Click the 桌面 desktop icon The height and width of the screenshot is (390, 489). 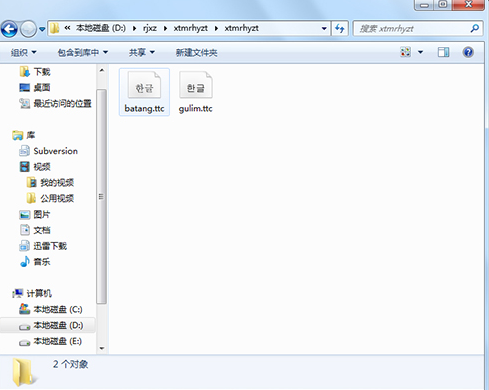25,88
